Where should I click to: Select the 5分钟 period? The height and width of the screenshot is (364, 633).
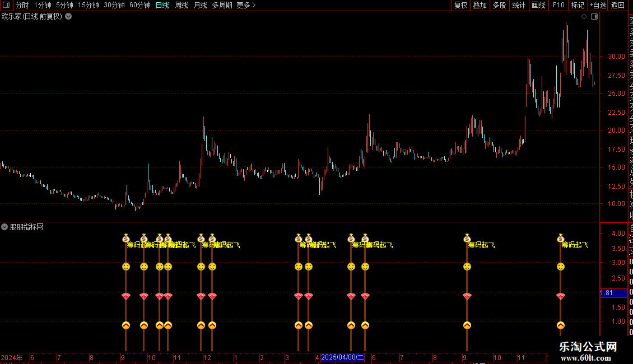pyautogui.click(x=64, y=5)
